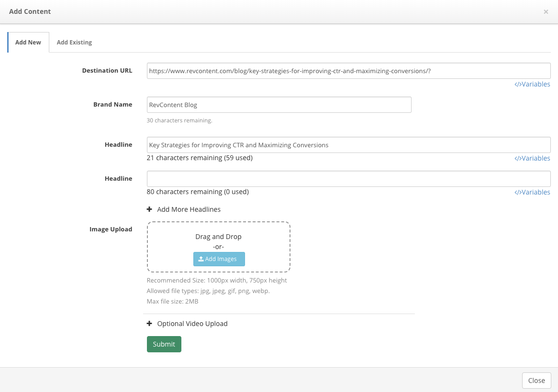
Task: Click the empty second Headline field
Action: tap(348, 179)
